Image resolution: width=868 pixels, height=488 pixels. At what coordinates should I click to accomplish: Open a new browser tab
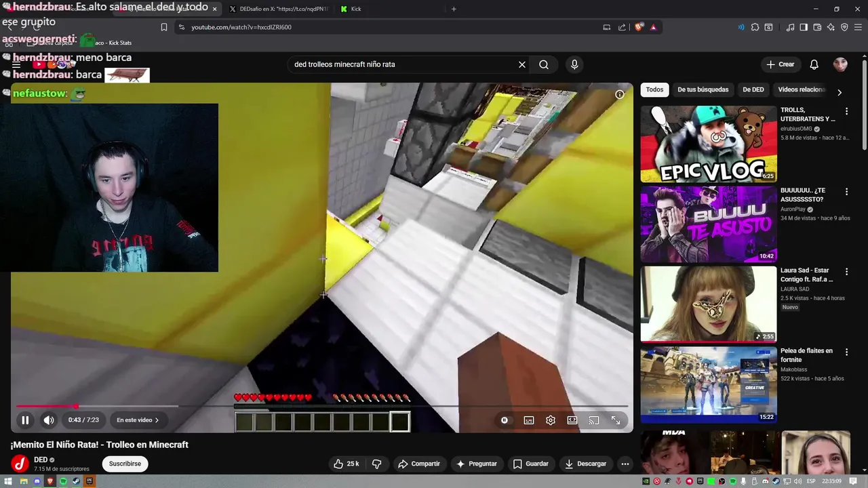454,9
